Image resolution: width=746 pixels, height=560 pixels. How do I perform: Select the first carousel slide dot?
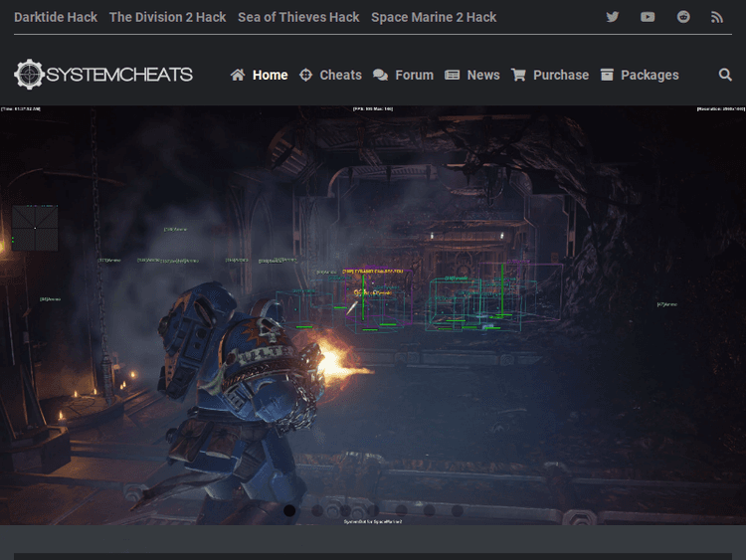289,510
